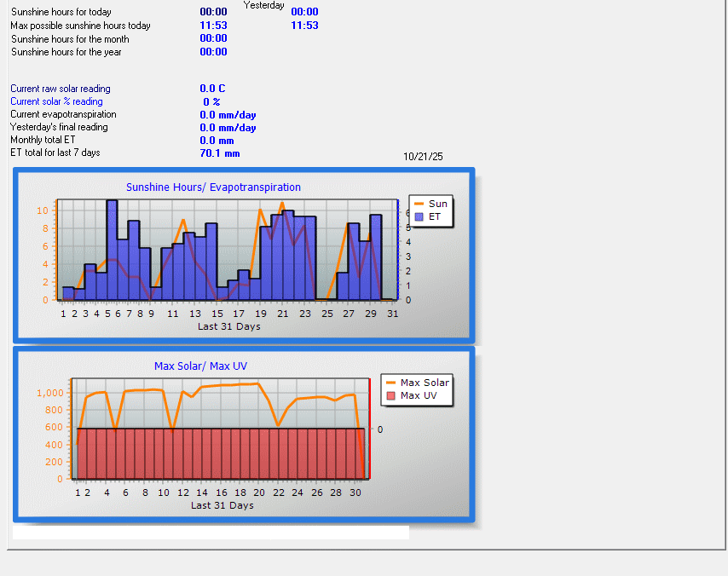This screenshot has height=576, width=728.
Task: Open the Current solar % reading link
Action: [x=56, y=101]
